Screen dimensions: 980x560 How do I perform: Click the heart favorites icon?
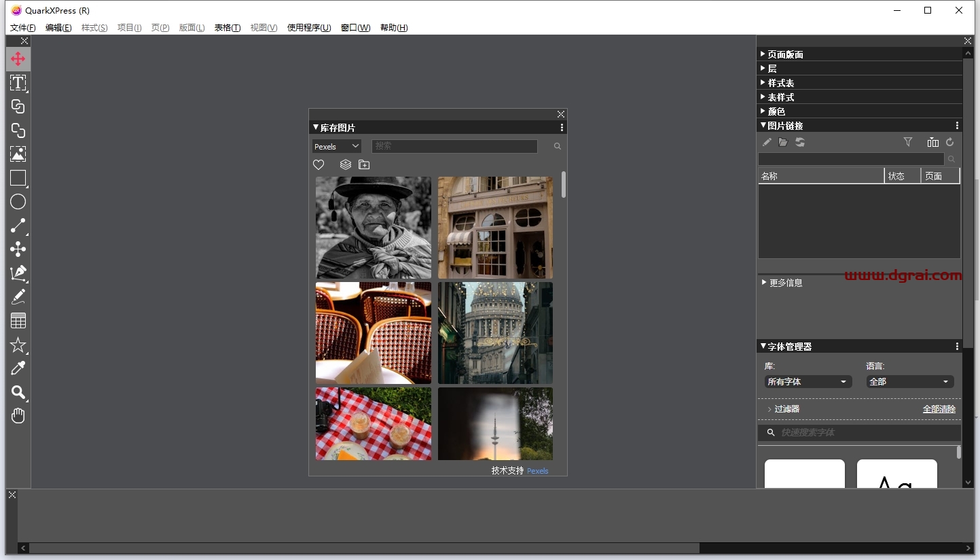point(319,164)
